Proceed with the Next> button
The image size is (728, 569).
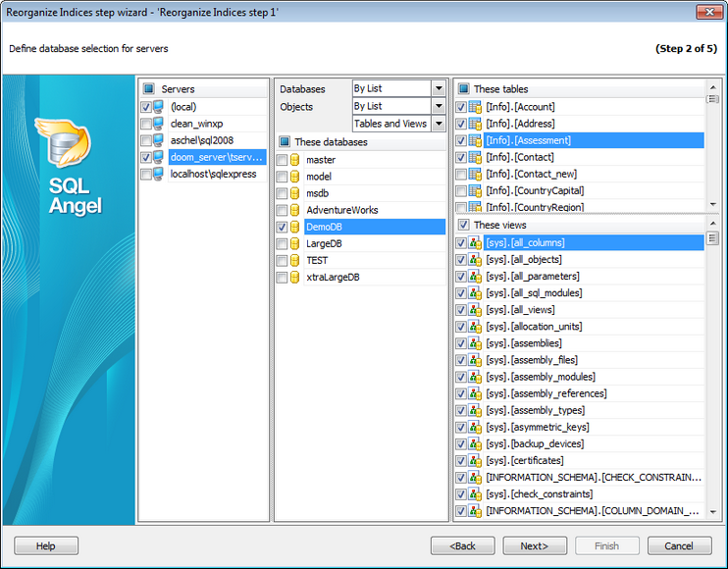coord(535,545)
